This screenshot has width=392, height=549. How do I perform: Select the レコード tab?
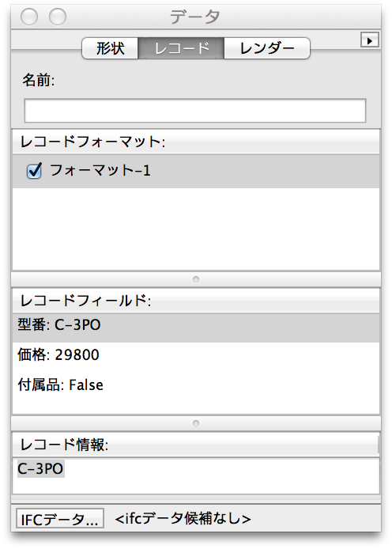(x=181, y=48)
